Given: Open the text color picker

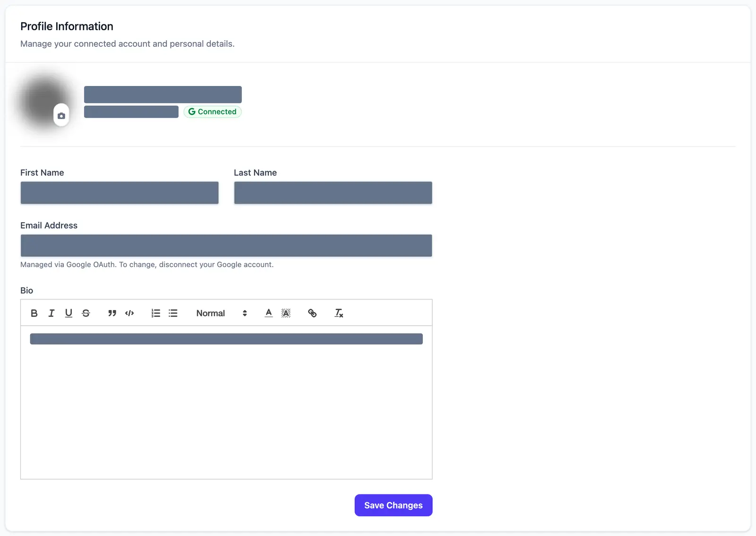Looking at the screenshot, I should pyautogui.click(x=268, y=313).
